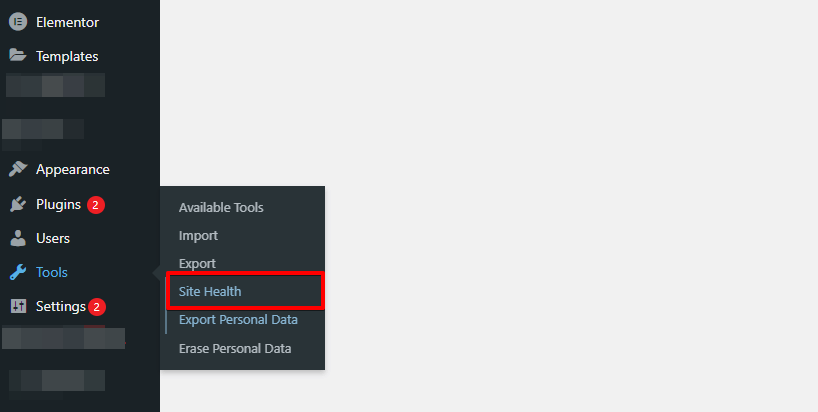Click the Elementor logo icon
Image resolution: width=818 pixels, height=412 pixels.
point(18,22)
